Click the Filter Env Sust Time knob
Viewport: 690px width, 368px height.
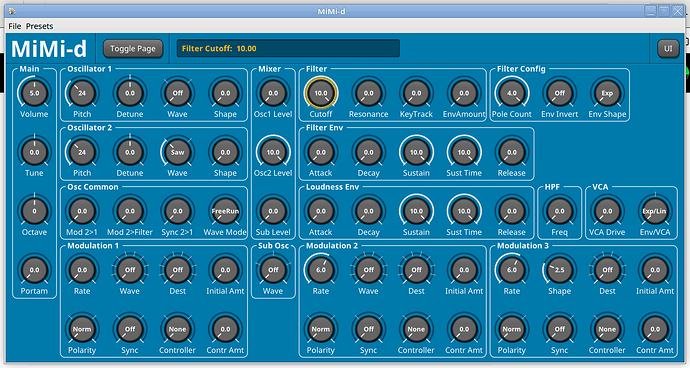coord(464,152)
